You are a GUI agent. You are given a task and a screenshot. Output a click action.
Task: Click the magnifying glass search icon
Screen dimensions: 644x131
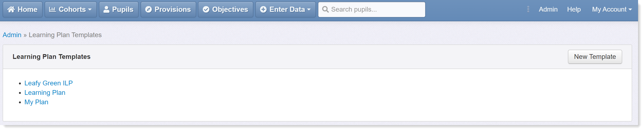point(325,9)
